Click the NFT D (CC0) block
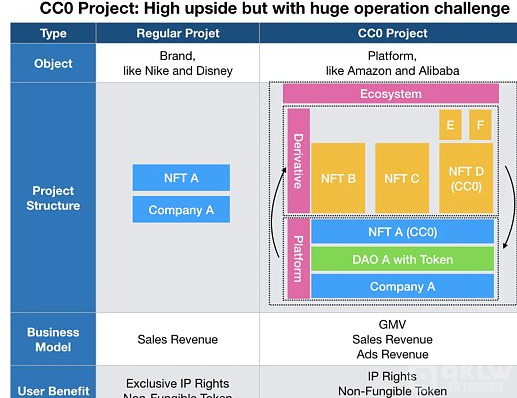 click(466, 178)
